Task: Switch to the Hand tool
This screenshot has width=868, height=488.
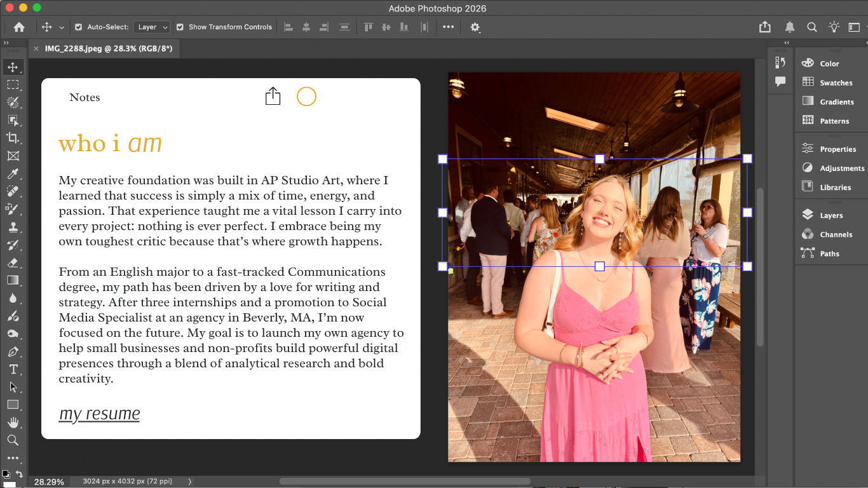Action: 13,423
